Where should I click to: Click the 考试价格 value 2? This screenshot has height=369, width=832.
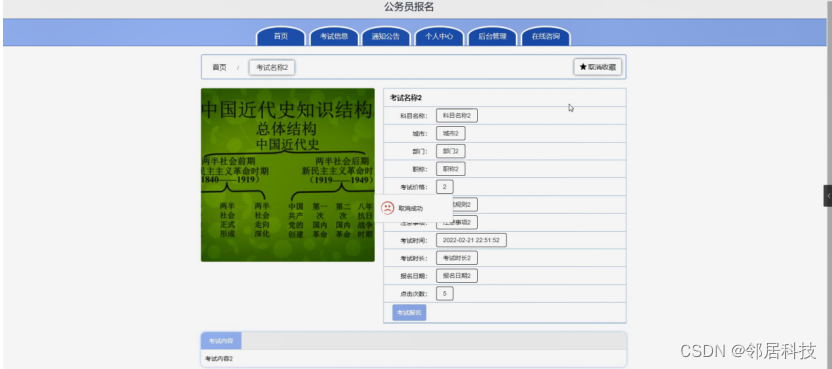click(x=445, y=187)
